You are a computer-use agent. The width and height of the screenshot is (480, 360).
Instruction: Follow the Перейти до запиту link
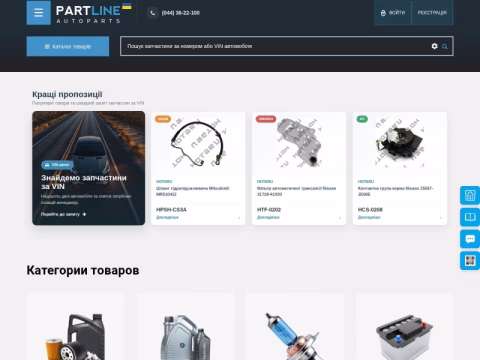63,214
